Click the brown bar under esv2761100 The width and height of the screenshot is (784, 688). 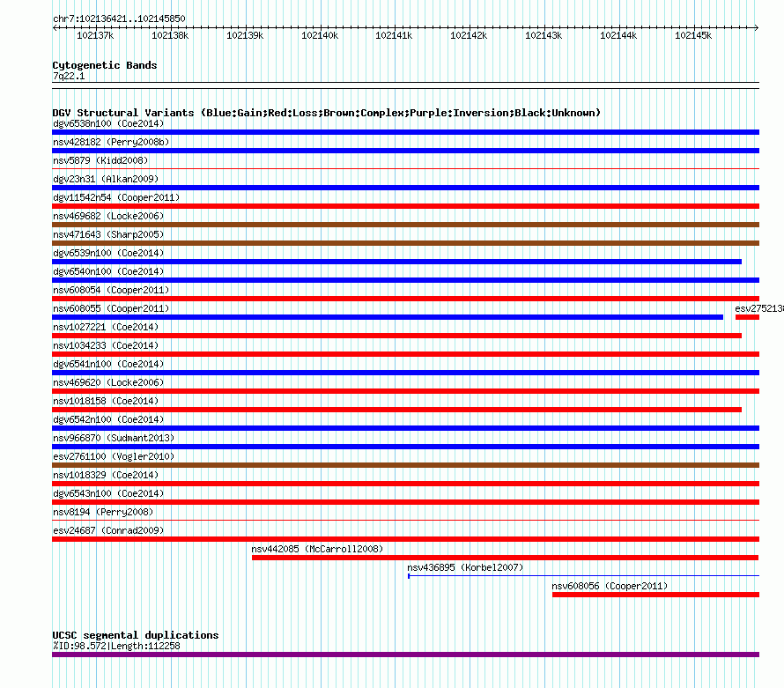tap(405, 465)
